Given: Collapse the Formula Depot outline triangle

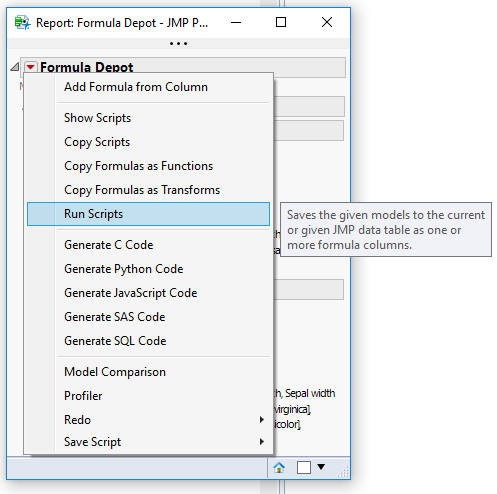Looking at the screenshot, I should (x=14, y=67).
